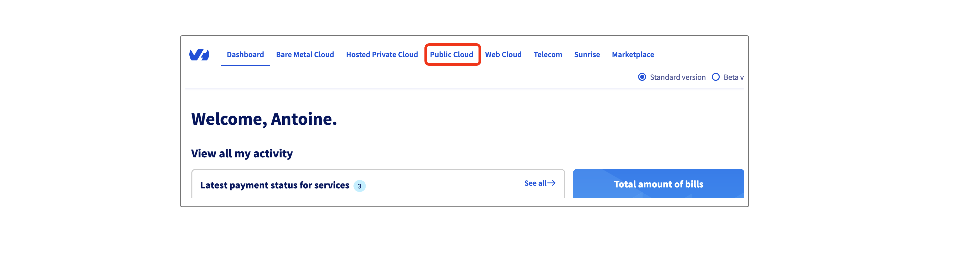
Task: Open the Sunrise tab
Action: tap(587, 55)
